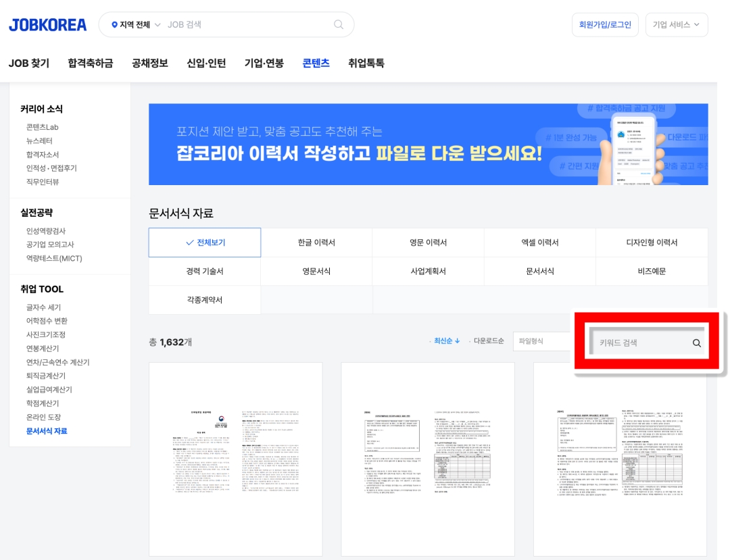This screenshot has height=560, width=730.
Task: Open the middle document template thumbnail
Action: coord(428,459)
